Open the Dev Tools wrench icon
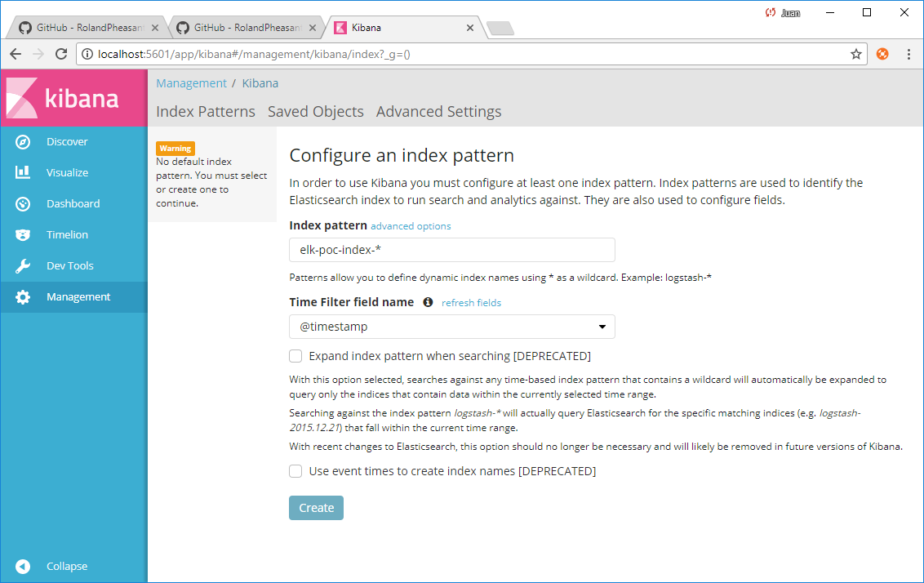Image resolution: width=924 pixels, height=583 pixels. 22,266
